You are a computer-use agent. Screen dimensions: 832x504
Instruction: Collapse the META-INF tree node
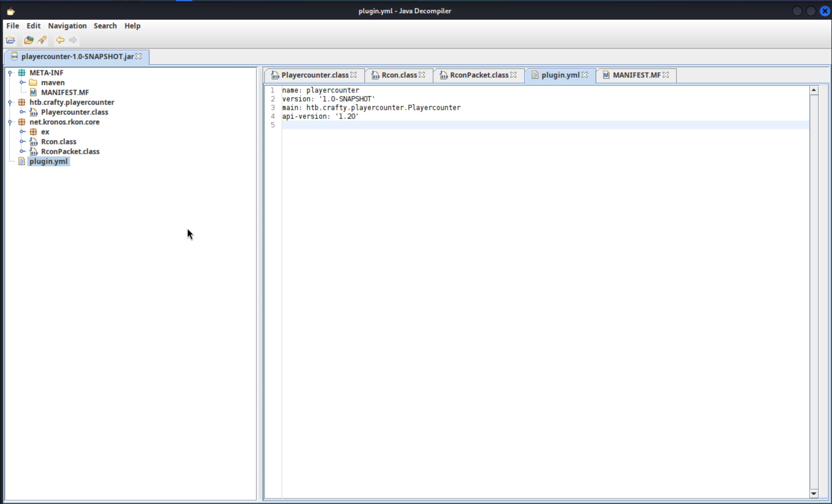click(10, 73)
